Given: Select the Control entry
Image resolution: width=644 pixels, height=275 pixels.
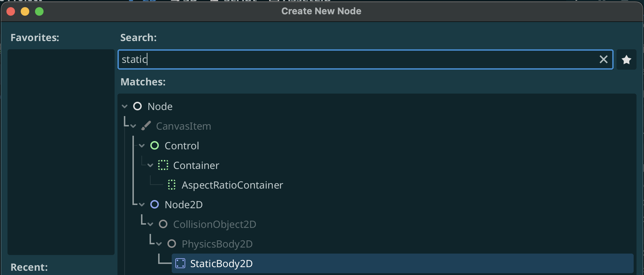Looking at the screenshot, I should [x=182, y=146].
